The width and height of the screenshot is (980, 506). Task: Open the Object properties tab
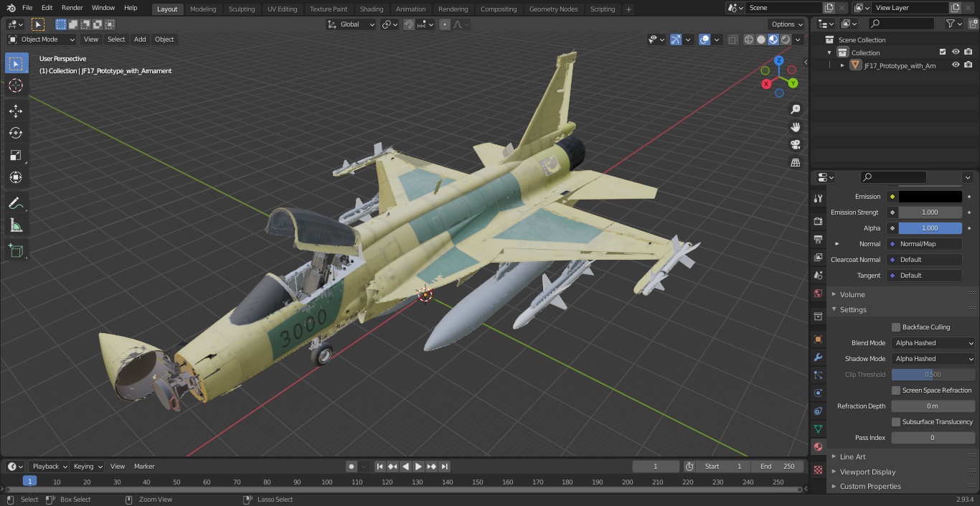[x=818, y=339]
